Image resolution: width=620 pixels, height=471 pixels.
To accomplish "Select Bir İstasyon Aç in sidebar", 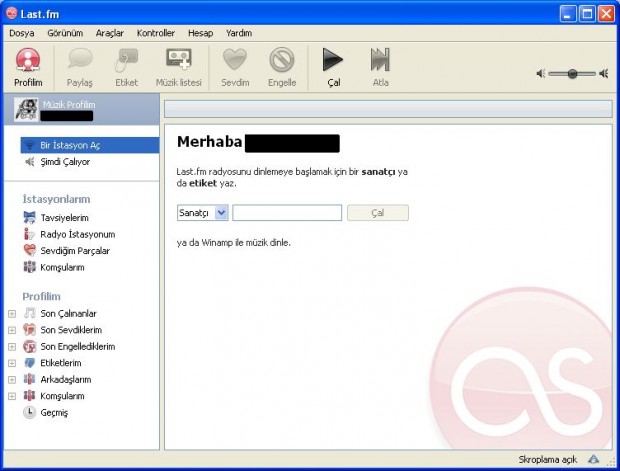I will point(90,145).
